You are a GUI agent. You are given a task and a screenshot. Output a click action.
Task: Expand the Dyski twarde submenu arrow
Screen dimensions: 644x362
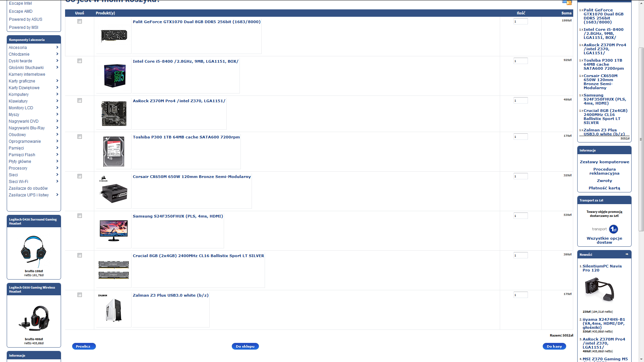57,61
